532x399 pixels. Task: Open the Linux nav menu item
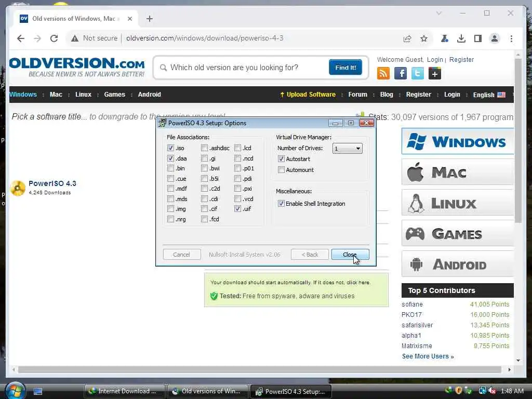click(x=83, y=95)
